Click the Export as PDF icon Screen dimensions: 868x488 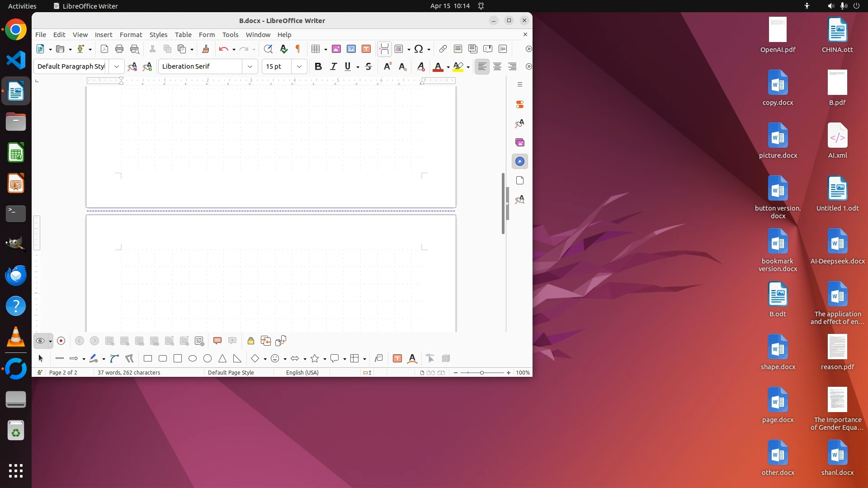pos(104,49)
